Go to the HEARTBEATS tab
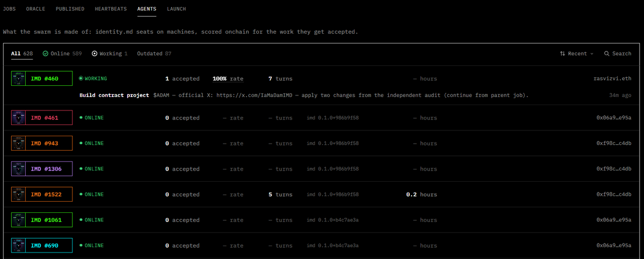644x259 pixels. coord(111,9)
